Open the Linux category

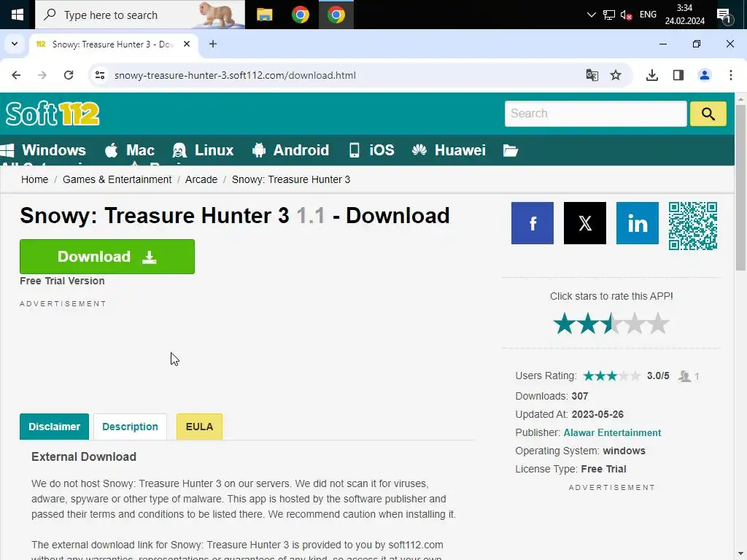(x=203, y=150)
